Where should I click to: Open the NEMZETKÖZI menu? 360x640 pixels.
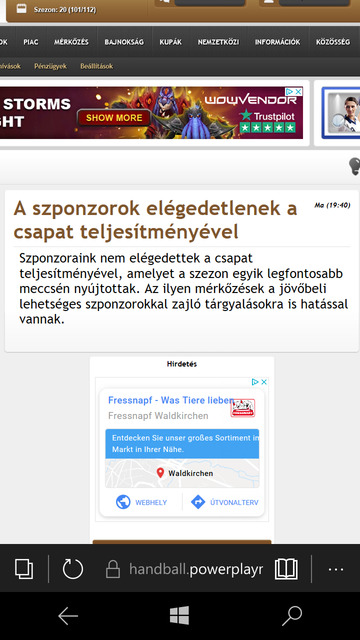(218, 42)
